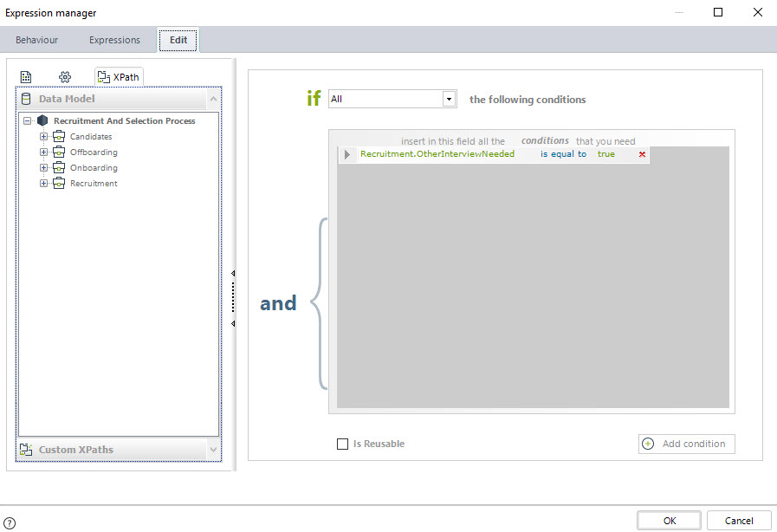Click the Custom XPaths header icon

[26, 450]
